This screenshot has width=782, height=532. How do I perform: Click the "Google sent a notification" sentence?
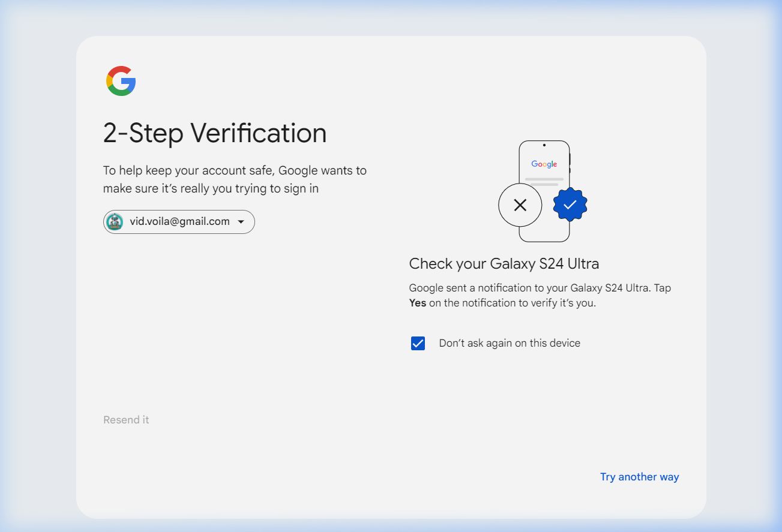[x=540, y=288]
